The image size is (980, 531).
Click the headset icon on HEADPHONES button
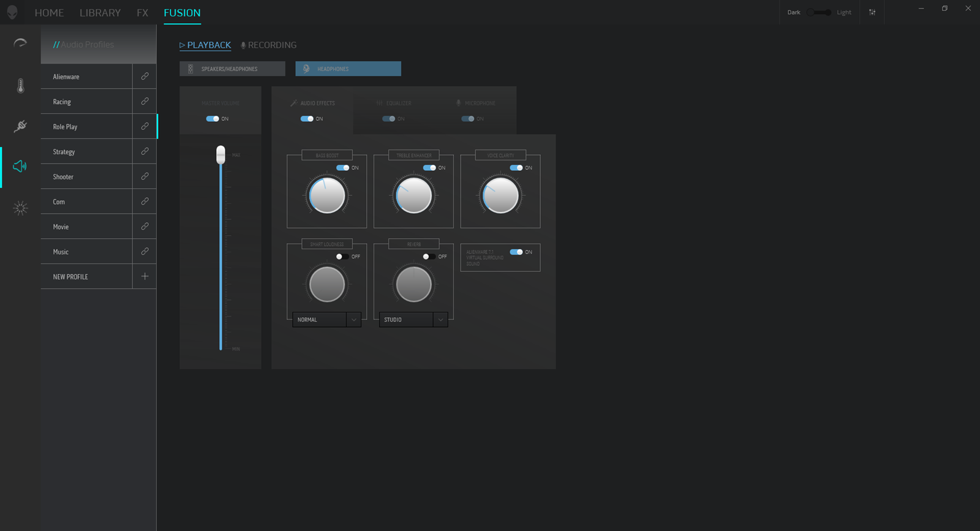point(306,69)
